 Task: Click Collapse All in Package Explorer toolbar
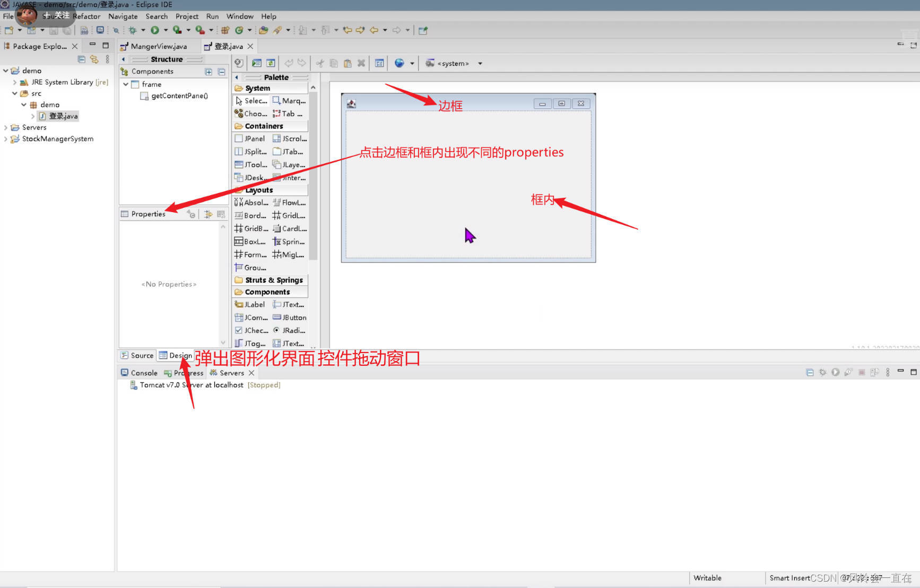(81, 59)
